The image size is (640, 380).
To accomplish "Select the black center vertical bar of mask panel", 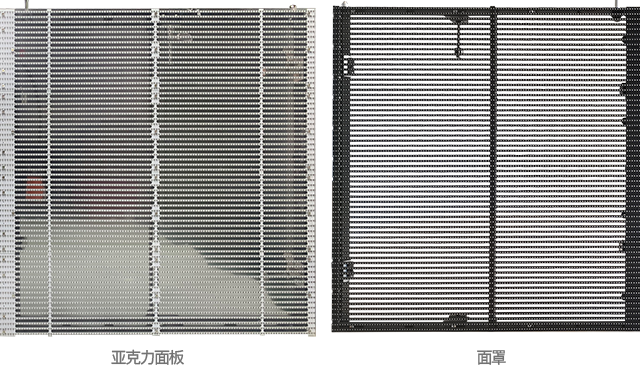I will (x=493, y=165).
